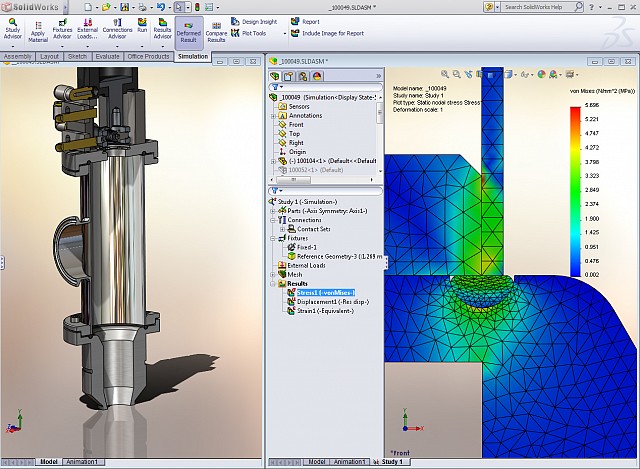The image size is (640, 469).
Task: Open the Fixtures Advisor
Action: click(62, 29)
